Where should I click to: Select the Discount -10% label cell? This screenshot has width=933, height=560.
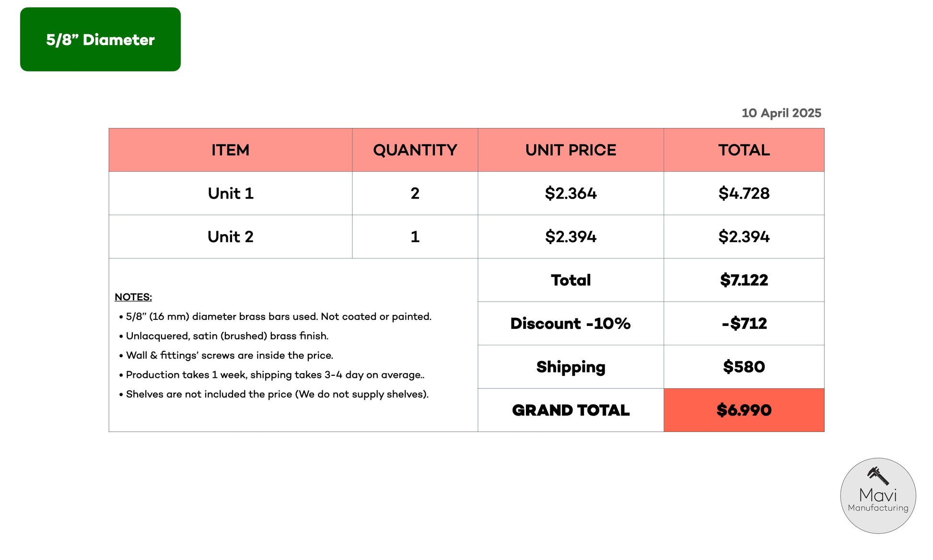571,324
